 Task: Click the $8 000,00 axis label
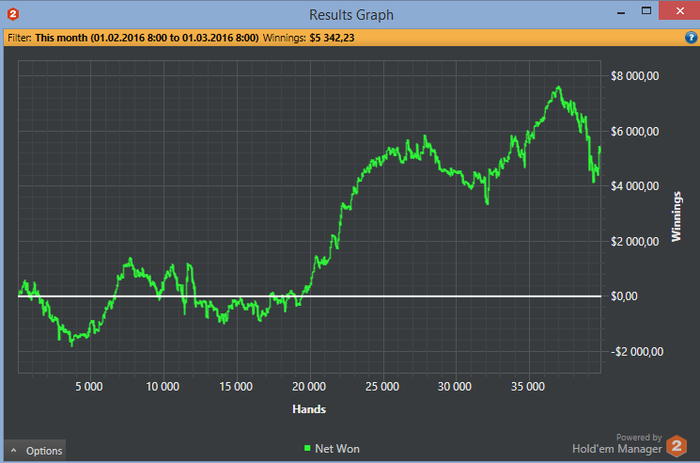point(634,76)
